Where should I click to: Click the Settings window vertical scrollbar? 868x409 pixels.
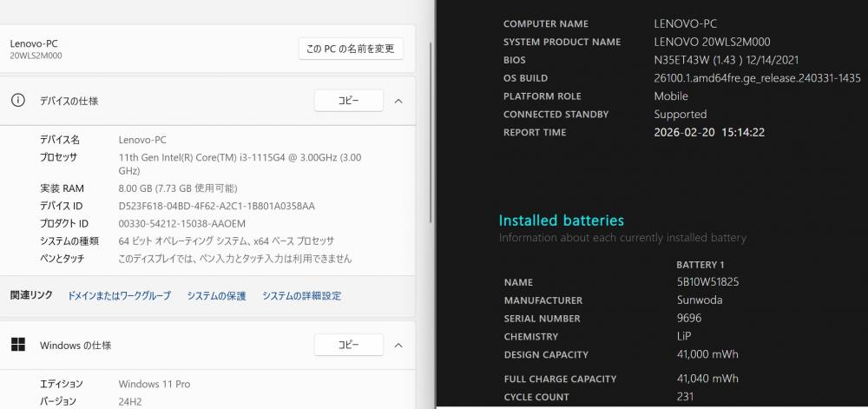point(431,132)
